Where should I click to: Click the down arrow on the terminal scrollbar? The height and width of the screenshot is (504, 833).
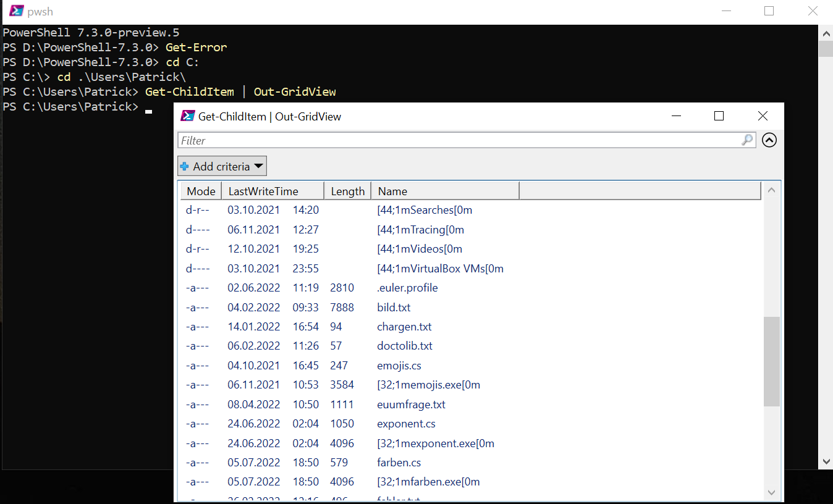[x=826, y=461]
